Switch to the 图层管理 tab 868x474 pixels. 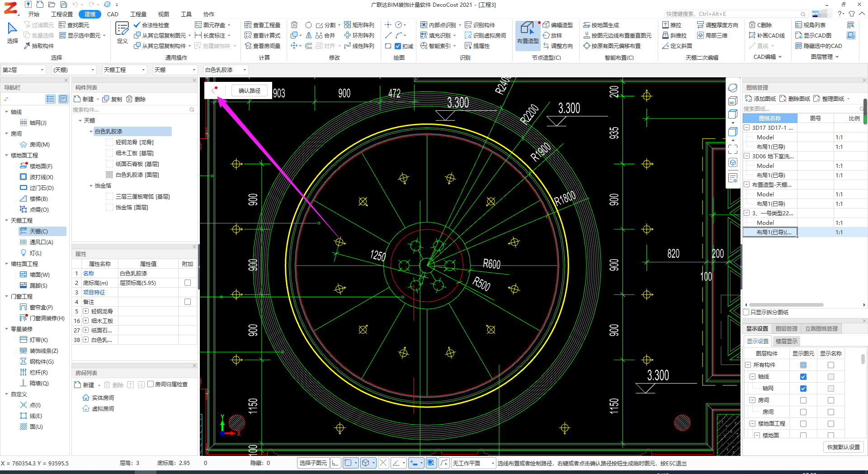(x=786, y=328)
